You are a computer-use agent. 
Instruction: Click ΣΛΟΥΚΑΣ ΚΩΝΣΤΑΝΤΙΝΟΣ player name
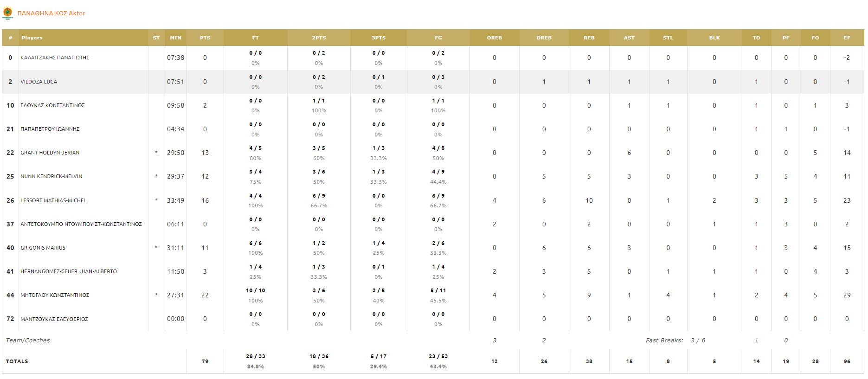pos(52,105)
